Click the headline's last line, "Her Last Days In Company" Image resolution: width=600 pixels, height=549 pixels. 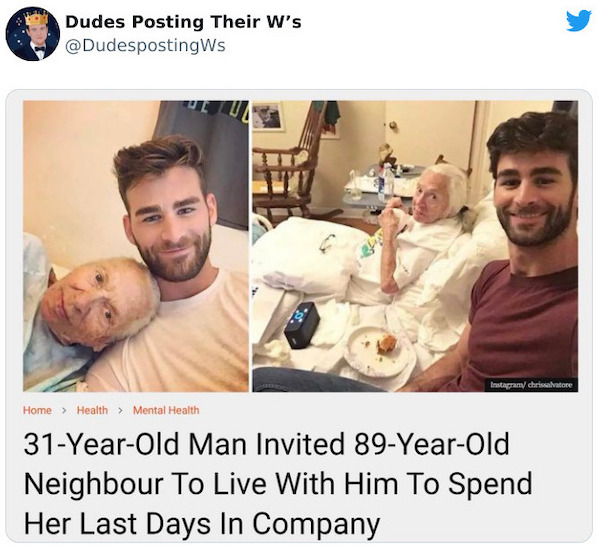pos(201,523)
